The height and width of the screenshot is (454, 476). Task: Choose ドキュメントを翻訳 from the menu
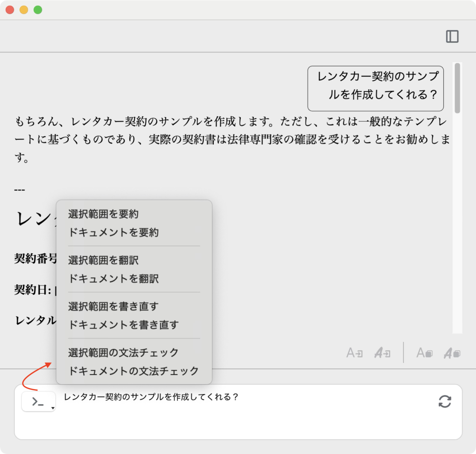coord(113,279)
